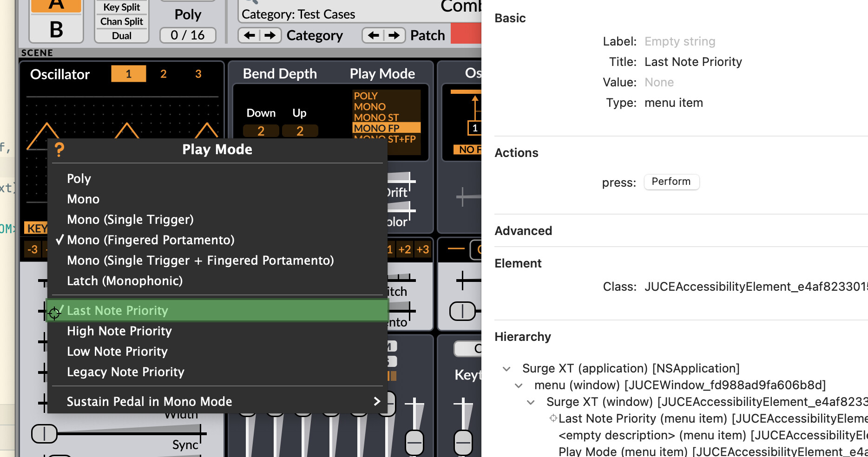The image size is (868, 457).
Task: Click the +3 octave button
Action: (423, 249)
